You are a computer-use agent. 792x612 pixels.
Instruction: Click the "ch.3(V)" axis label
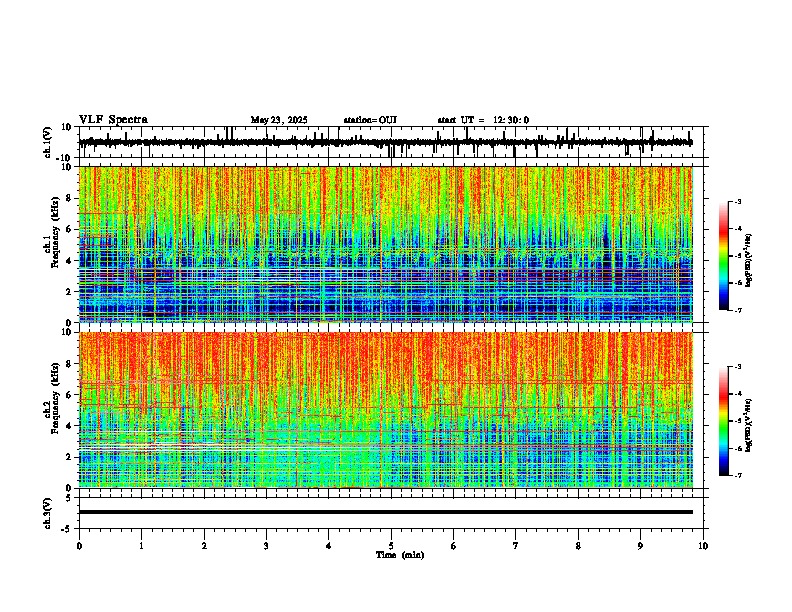click(x=48, y=513)
